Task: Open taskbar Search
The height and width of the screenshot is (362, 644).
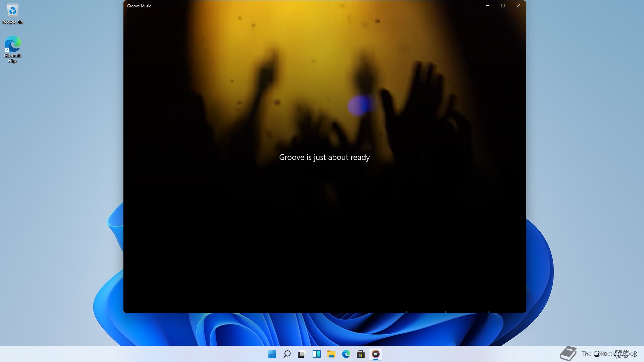Action: pyautogui.click(x=287, y=354)
